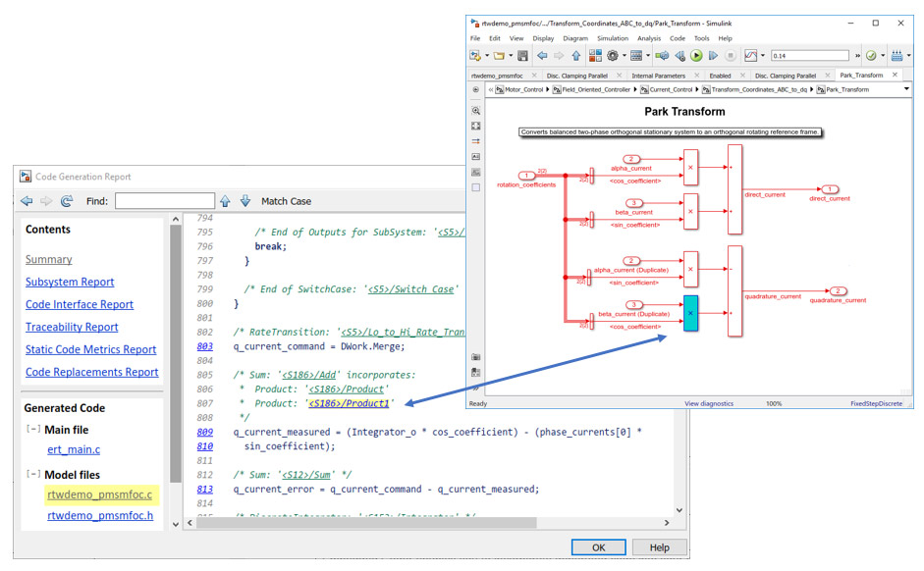Viewport: 924px width, 571px height.
Task: Select the Zoom tool in the Simulink palette
Action: coord(476,111)
